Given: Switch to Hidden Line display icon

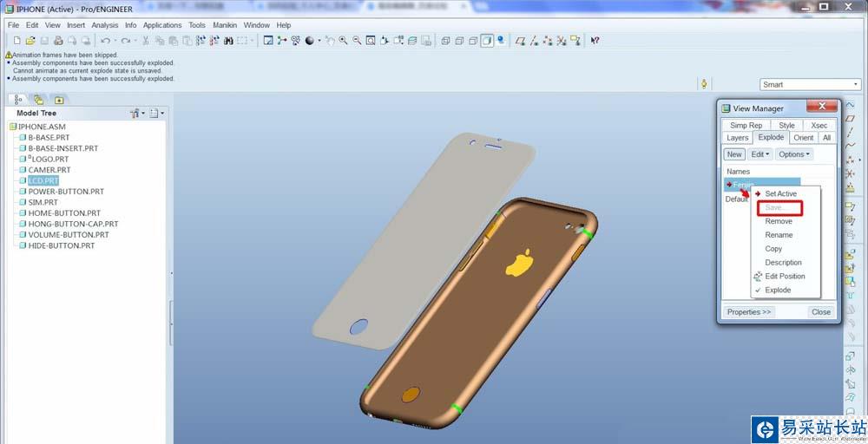Looking at the screenshot, I should (x=459, y=41).
